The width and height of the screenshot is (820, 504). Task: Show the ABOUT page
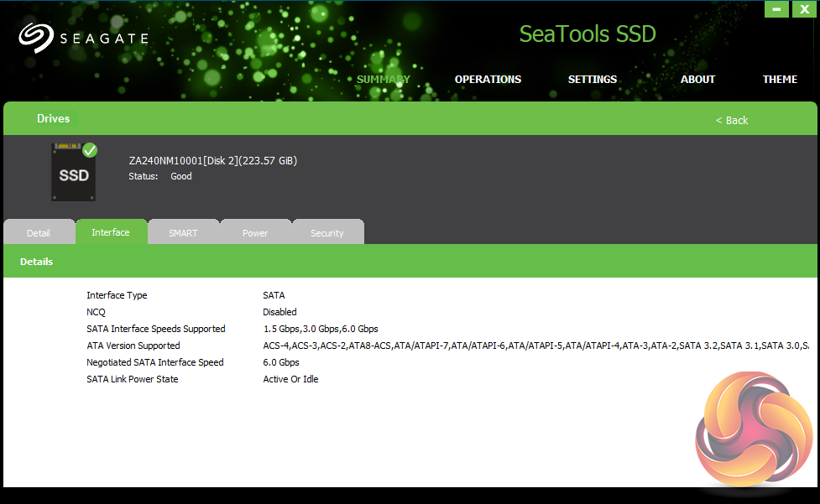[x=697, y=80]
